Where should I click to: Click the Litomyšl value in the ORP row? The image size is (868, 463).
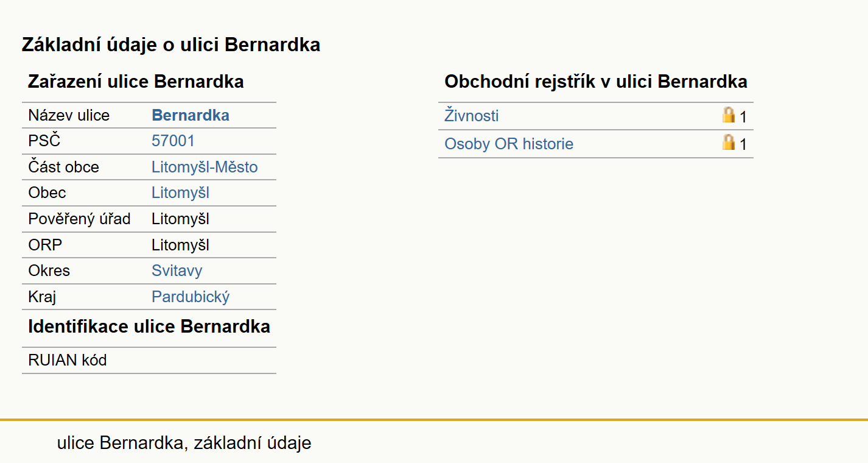click(180, 245)
